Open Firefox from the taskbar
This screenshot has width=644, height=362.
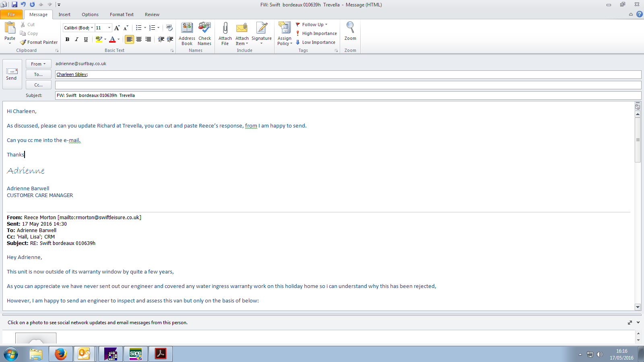[x=61, y=354]
